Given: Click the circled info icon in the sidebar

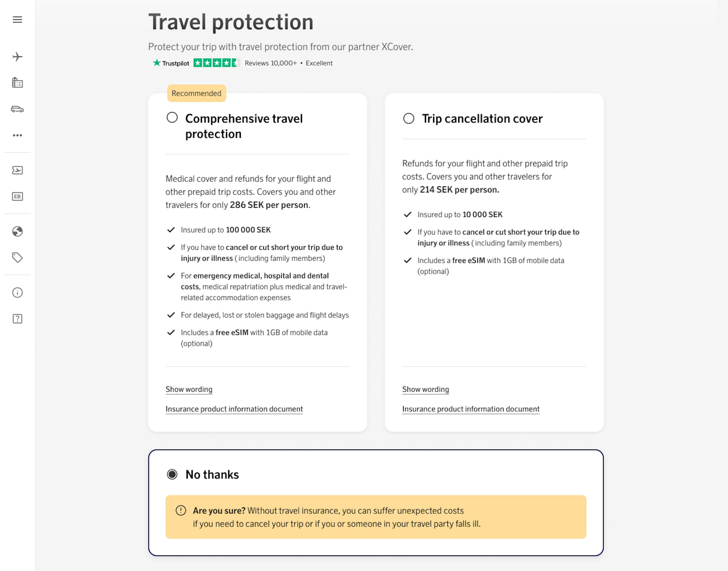Looking at the screenshot, I should pyautogui.click(x=17, y=293).
